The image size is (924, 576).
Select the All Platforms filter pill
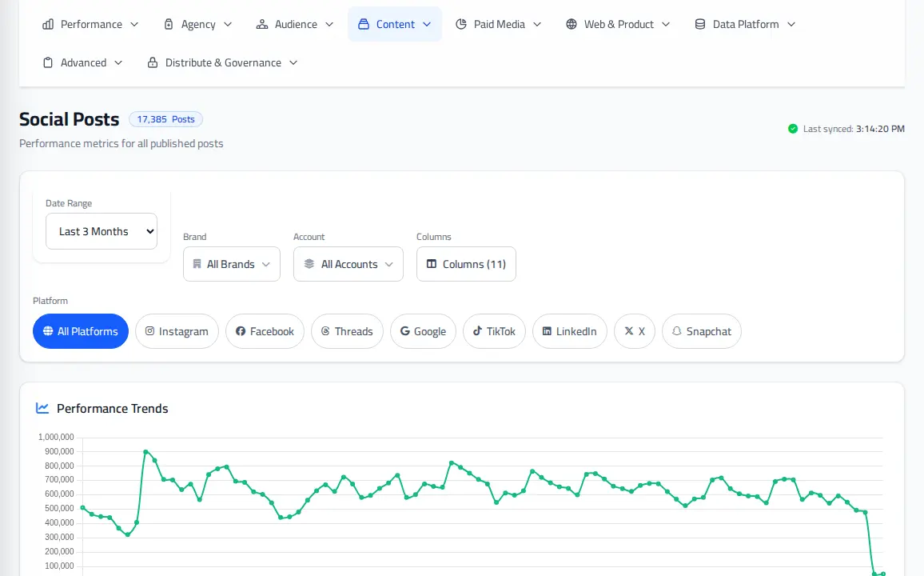81,331
